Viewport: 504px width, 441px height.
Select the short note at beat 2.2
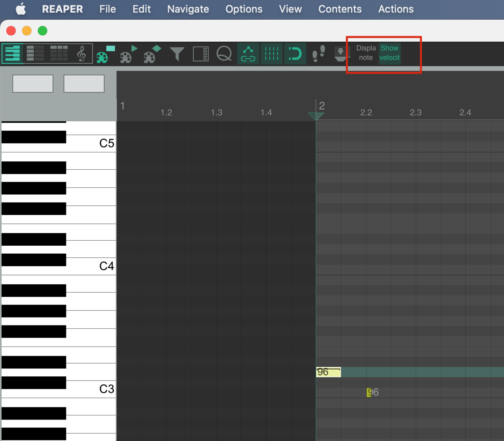[x=369, y=393]
